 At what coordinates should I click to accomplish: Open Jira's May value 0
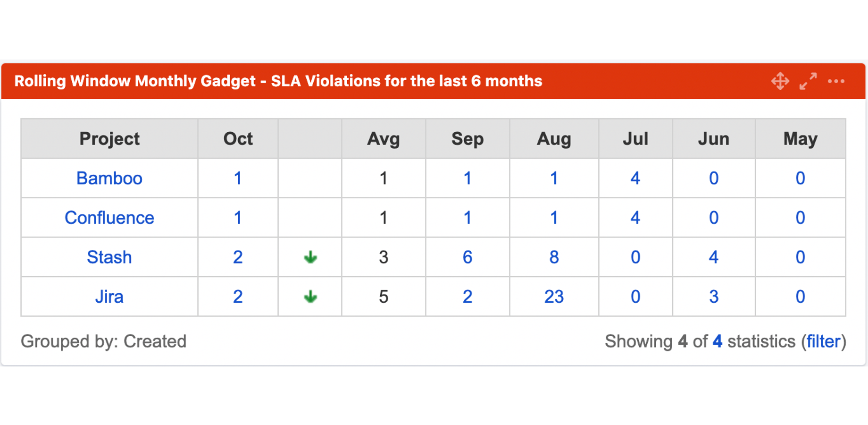coord(801,297)
